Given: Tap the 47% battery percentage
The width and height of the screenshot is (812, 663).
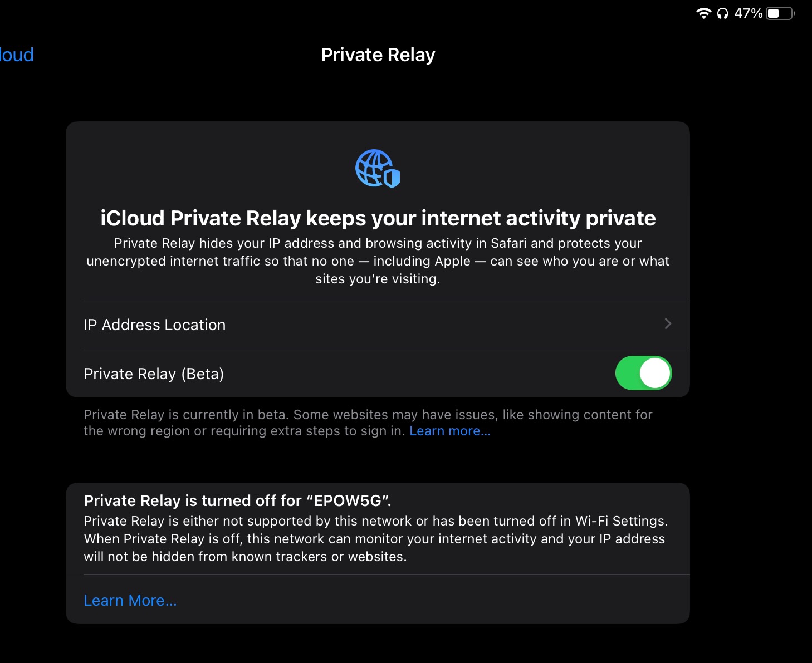Looking at the screenshot, I should pos(748,13).
